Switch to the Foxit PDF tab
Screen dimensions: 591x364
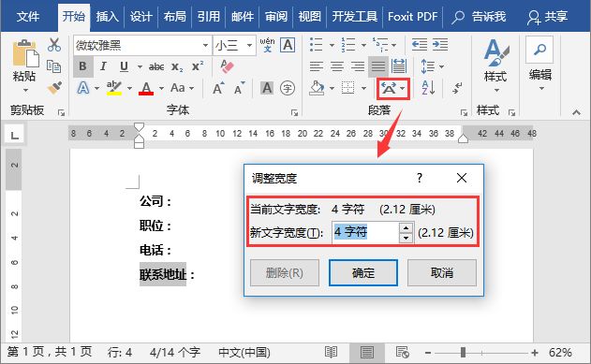click(412, 17)
